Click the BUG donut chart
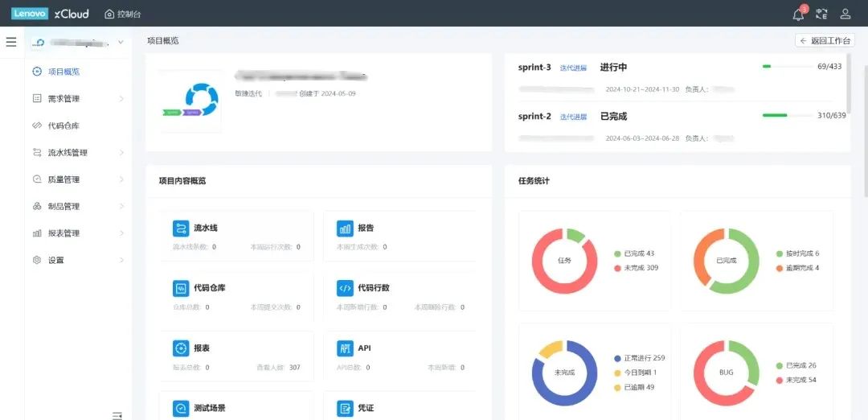 point(727,373)
